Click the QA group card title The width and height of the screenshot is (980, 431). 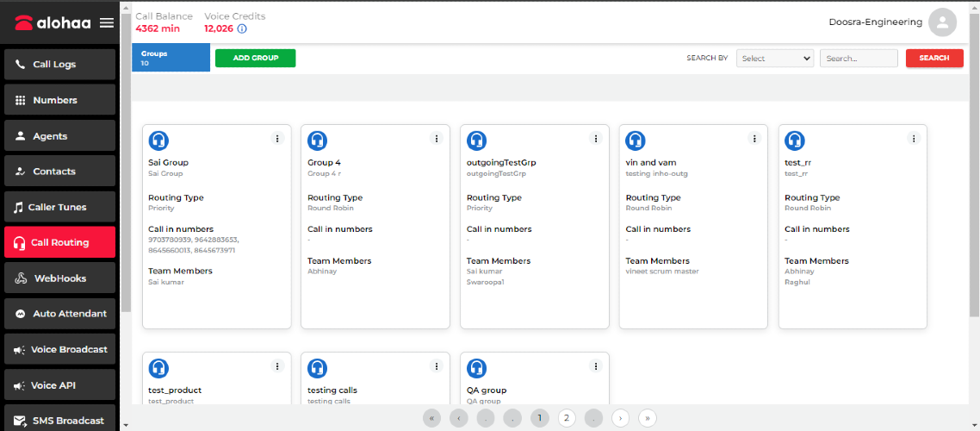click(x=487, y=390)
